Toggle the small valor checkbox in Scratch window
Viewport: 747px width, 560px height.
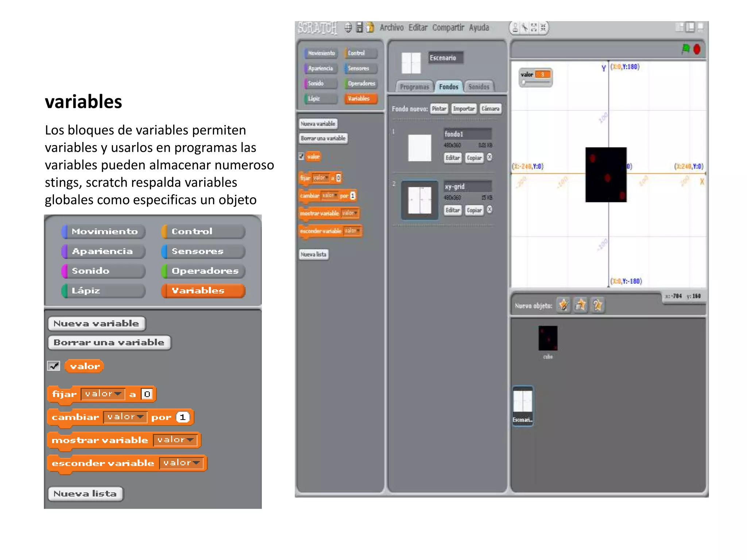click(x=301, y=156)
